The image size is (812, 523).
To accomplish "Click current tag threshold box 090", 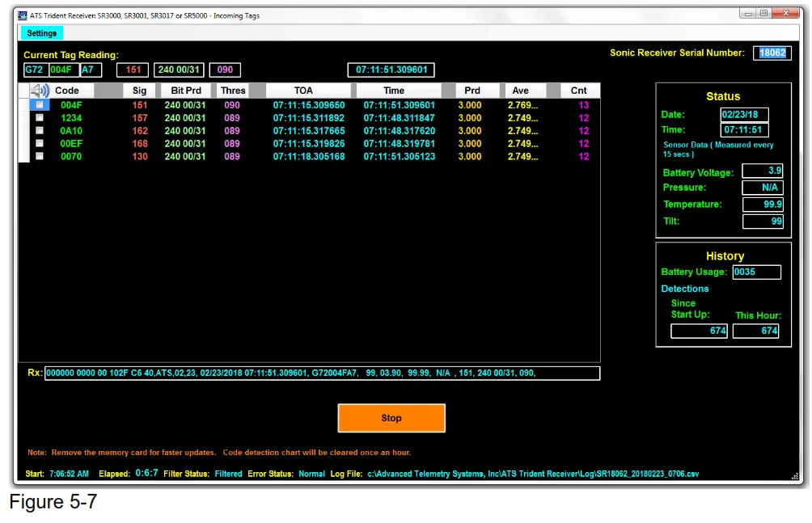I will click(x=225, y=70).
